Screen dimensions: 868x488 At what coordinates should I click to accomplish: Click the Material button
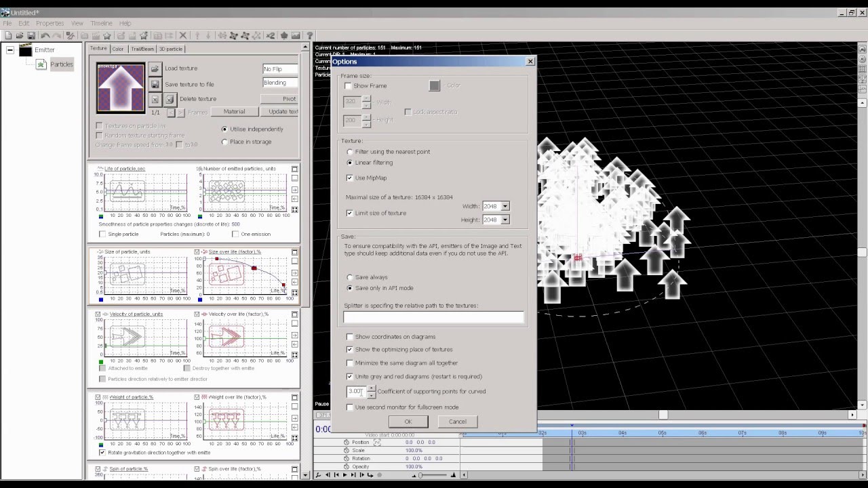[234, 112]
